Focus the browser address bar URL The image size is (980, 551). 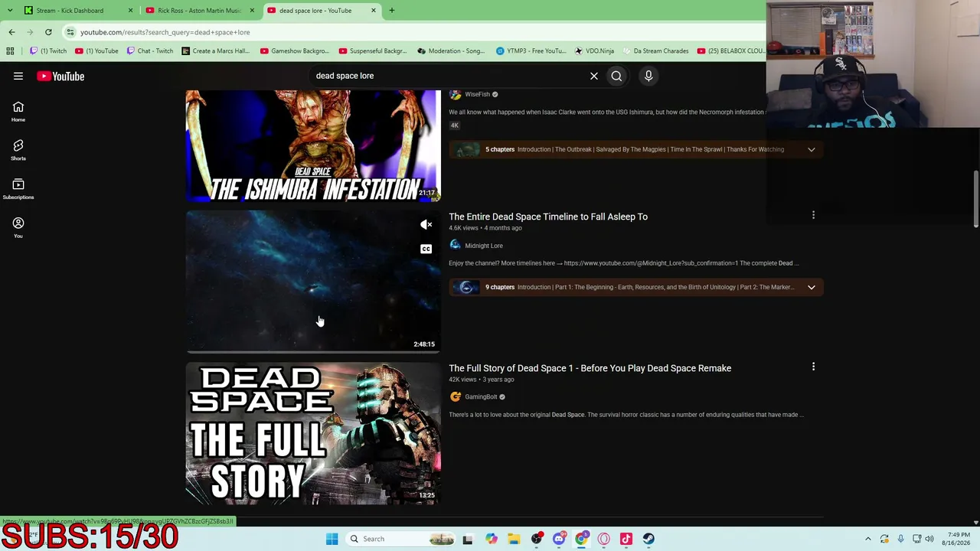pos(165,32)
